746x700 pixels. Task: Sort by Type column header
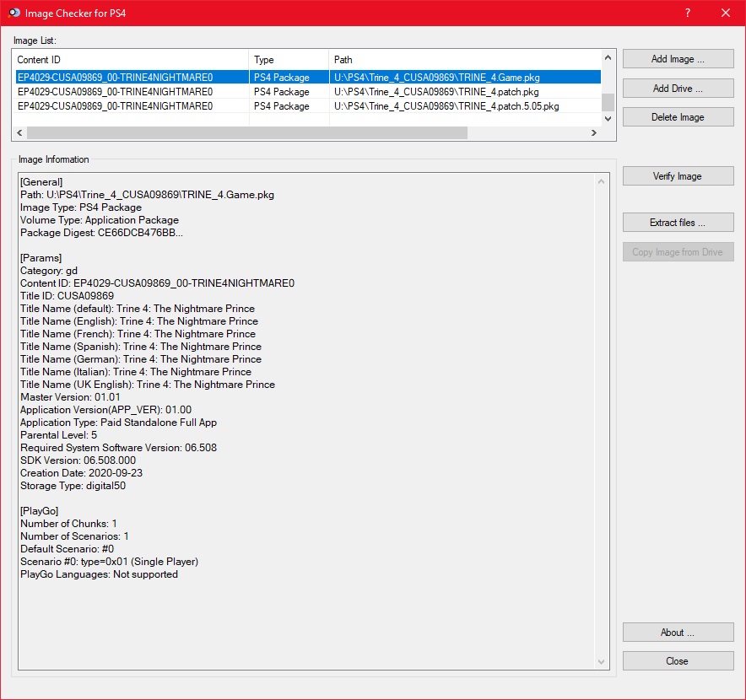pyautogui.click(x=289, y=59)
